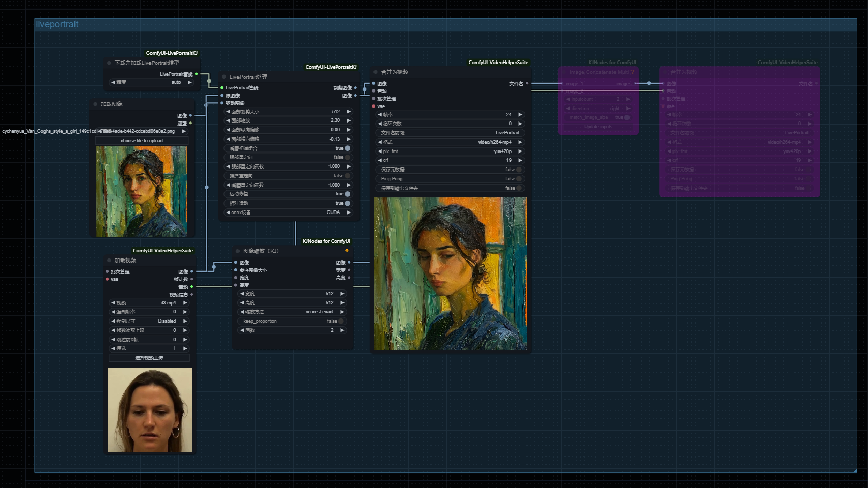This screenshot has height=488, width=868.
Task: Open help icon on Image Concatenate Multi node
Action: click(x=632, y=72)
